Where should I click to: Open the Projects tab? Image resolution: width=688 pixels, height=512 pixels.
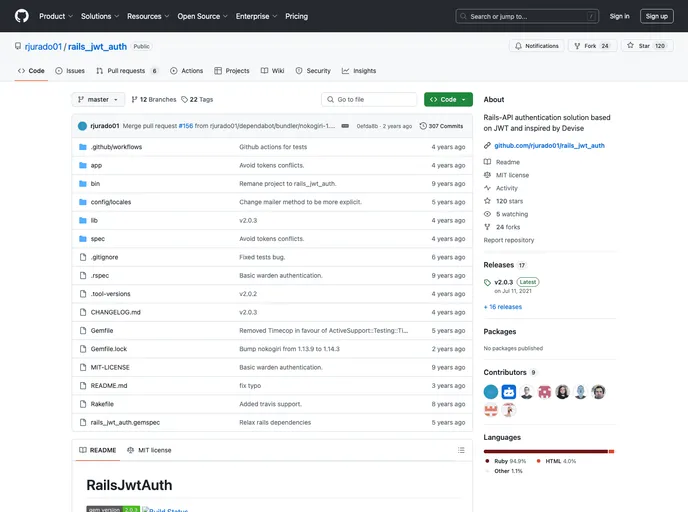pos(232,71)
